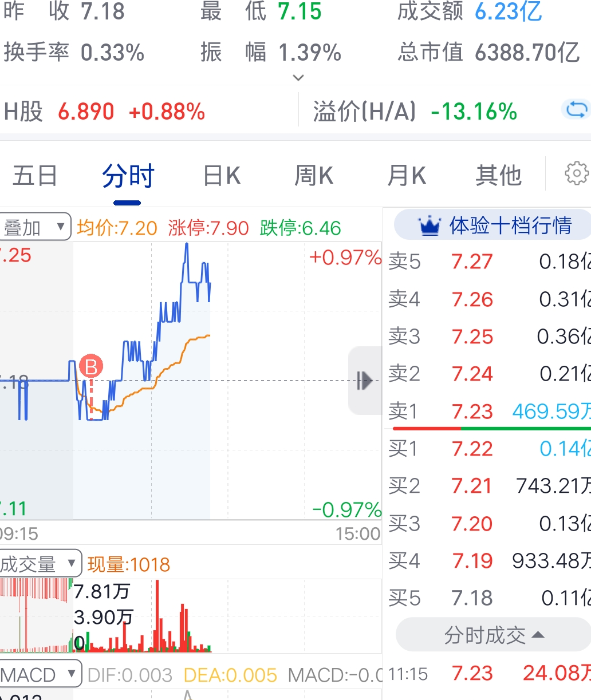Tap 昨收 7.18 value
This screenshot has height=700, width=591.
103,11
